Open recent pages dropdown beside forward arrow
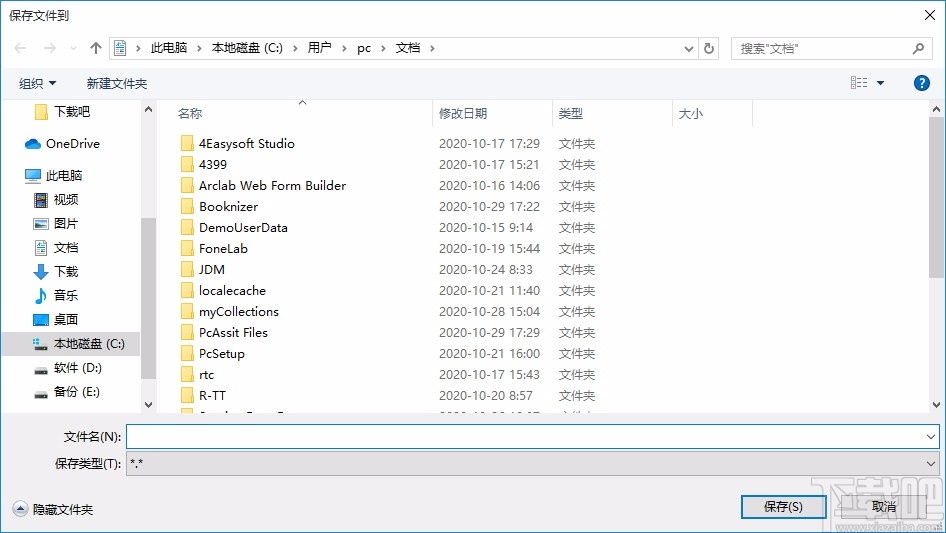Viewport: 946px width, 533px height. click(73, 48)
